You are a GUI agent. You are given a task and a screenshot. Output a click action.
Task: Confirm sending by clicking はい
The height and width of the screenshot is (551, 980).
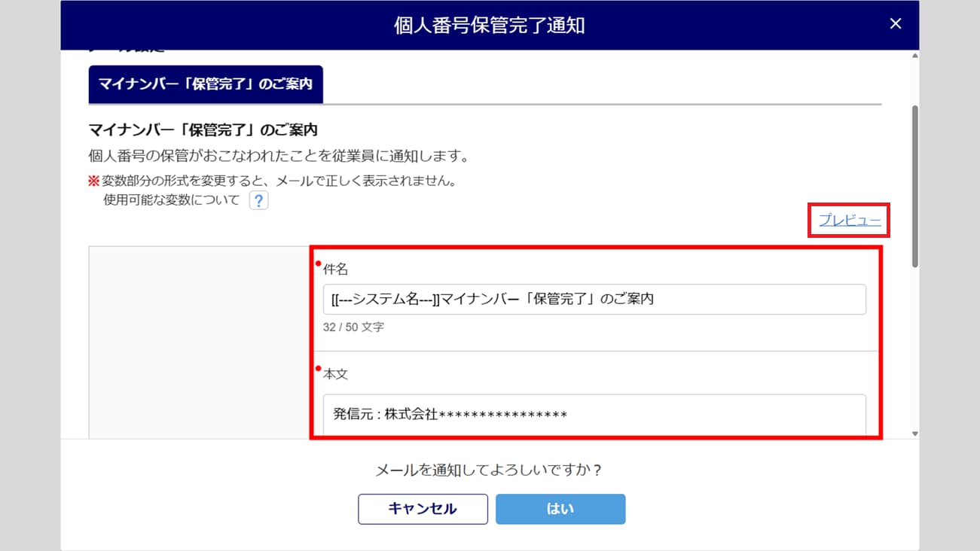coord(560,509)
